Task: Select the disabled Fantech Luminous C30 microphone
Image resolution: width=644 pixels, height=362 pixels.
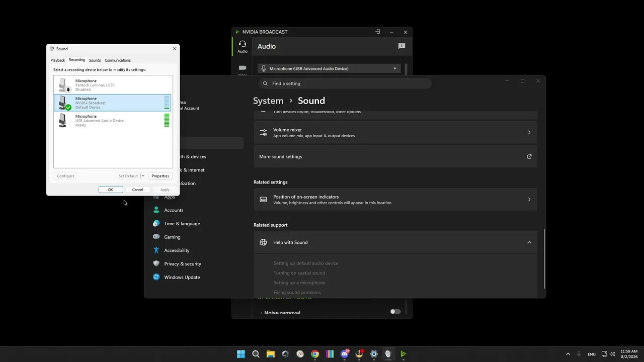Action: 113,85
